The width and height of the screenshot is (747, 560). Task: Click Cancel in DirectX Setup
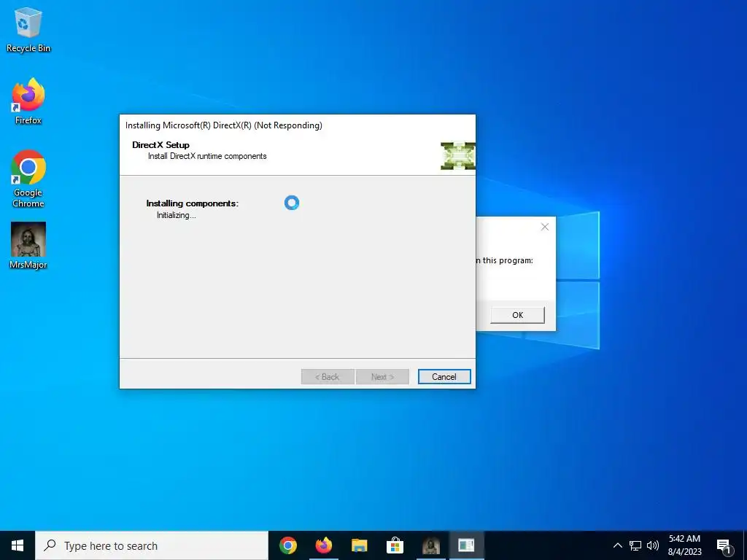[444, 377]
